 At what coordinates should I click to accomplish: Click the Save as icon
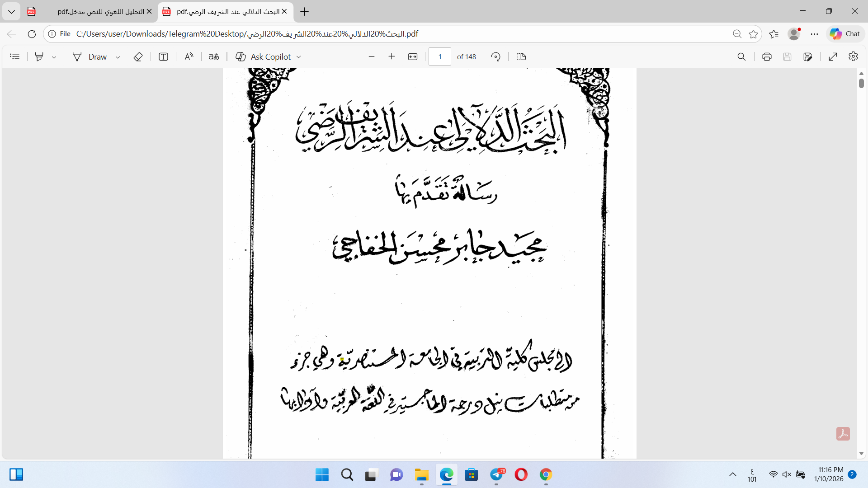[x=808, y=56]
